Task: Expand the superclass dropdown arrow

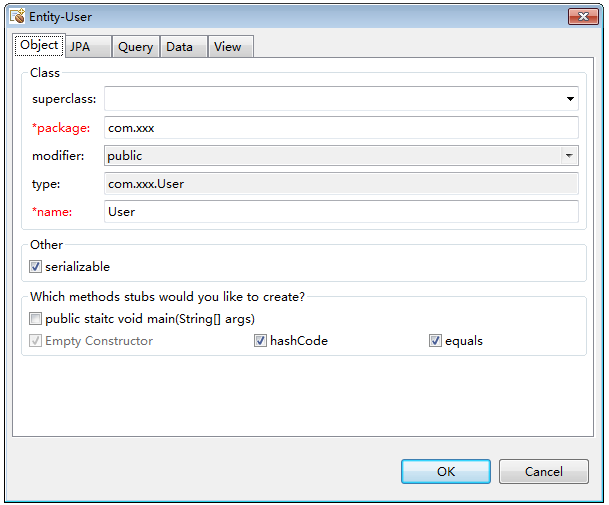Action: click(570, 99)
